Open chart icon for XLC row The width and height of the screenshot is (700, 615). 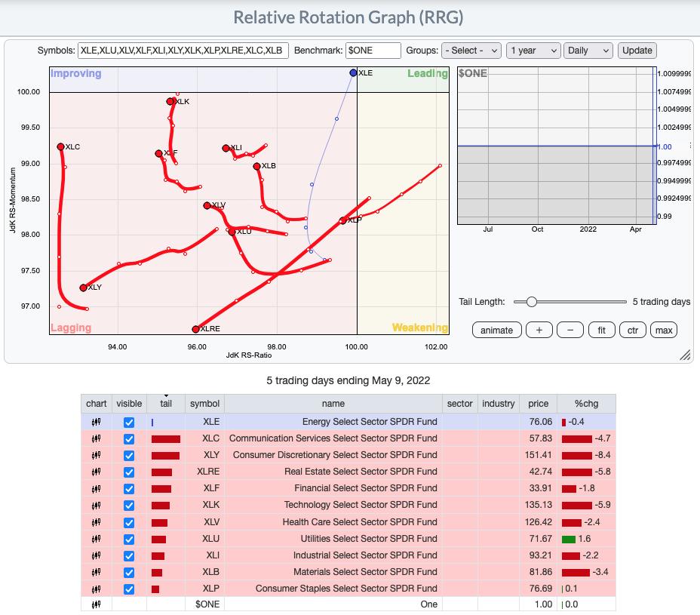pyautogui.click(x=96, y=438)
